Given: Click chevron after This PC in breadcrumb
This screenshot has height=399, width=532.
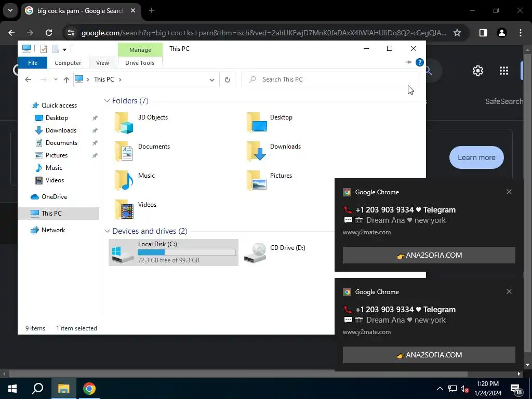Looking at the screenshot, I should tap(120, 79).
